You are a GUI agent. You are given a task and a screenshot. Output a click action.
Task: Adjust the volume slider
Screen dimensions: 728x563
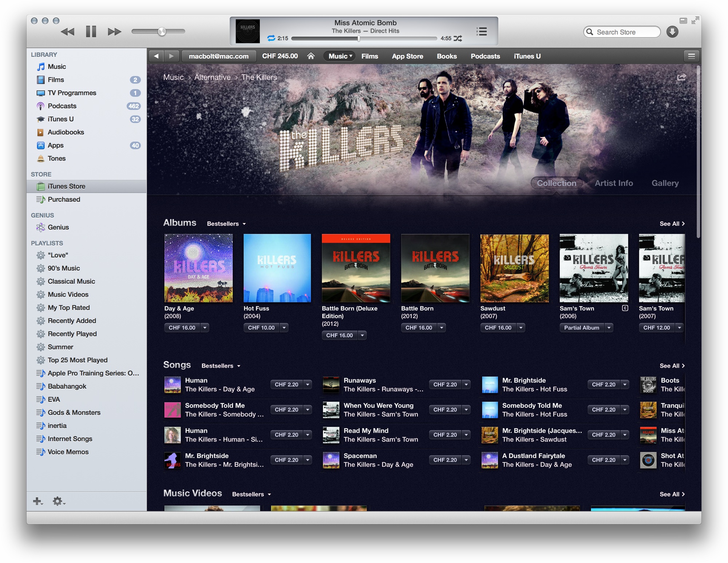[x=158, y=32]
